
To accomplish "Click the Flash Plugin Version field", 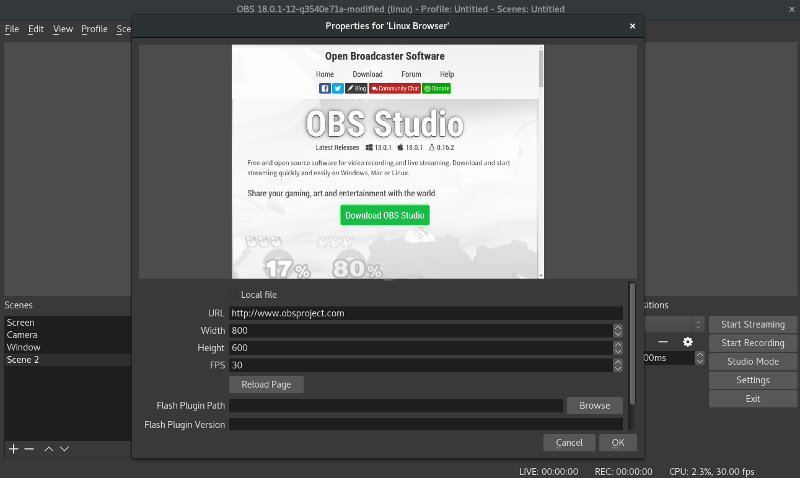I will click(426, 424).
